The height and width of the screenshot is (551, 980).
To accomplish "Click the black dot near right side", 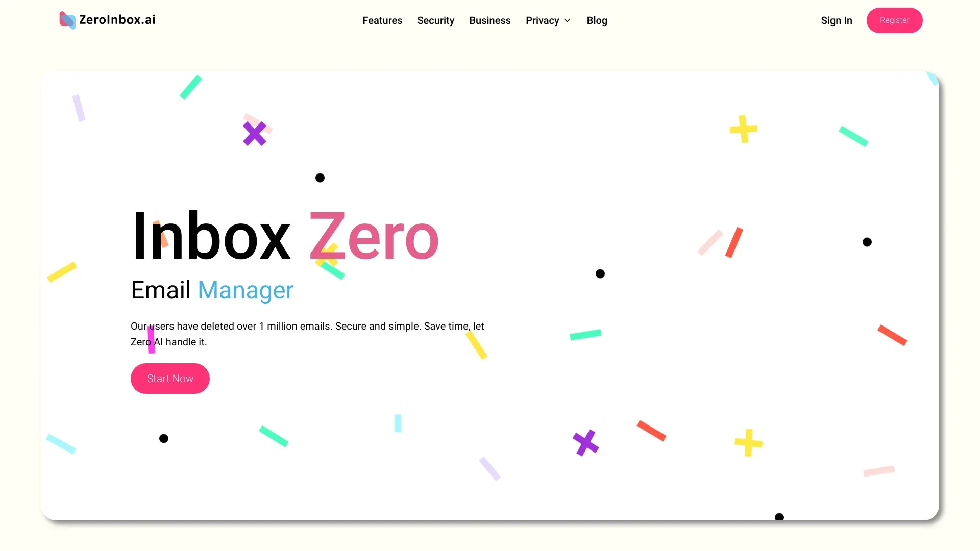I will 867,242.
